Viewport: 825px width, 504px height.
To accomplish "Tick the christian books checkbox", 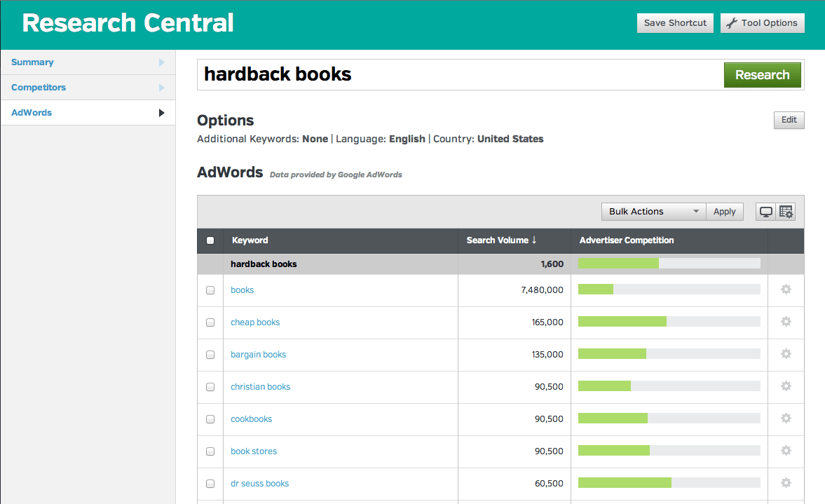I will 210,387.
